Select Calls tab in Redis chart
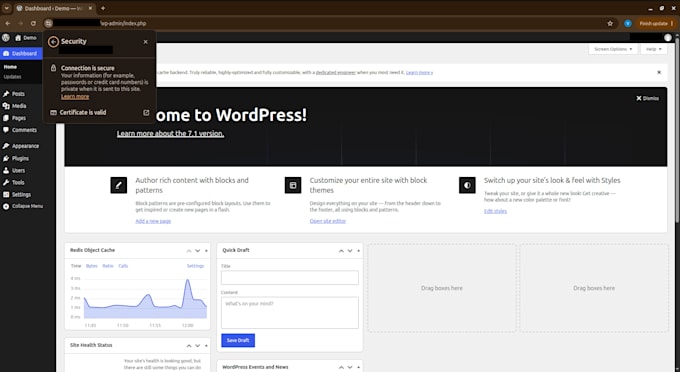 (x=123, y=266)
